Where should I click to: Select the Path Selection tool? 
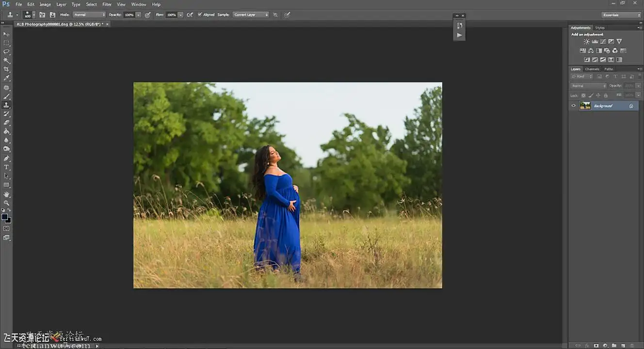click(x=6, y=176)
